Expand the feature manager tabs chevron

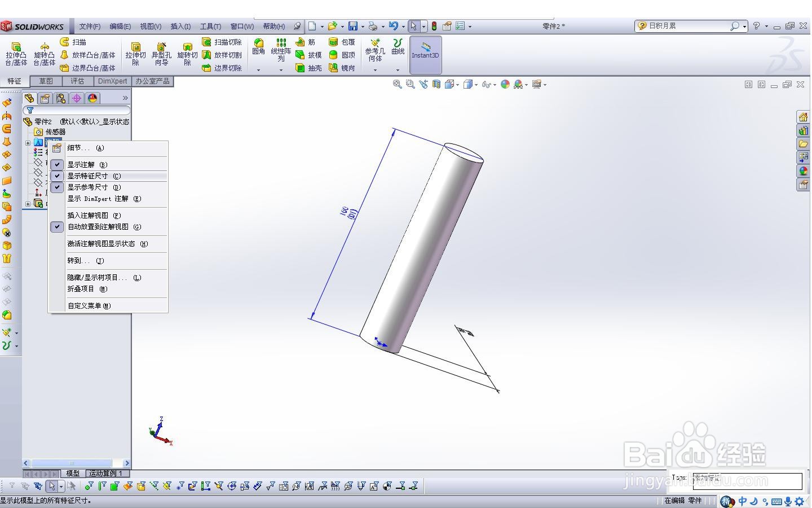point(125,98)
